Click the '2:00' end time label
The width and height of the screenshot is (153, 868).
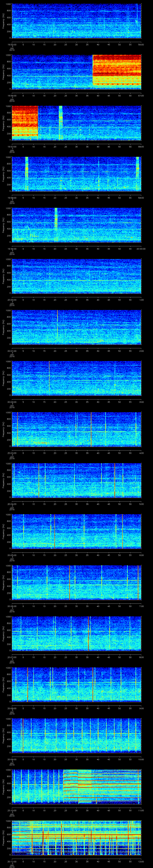pyautogui.click(x=141, y=351)
